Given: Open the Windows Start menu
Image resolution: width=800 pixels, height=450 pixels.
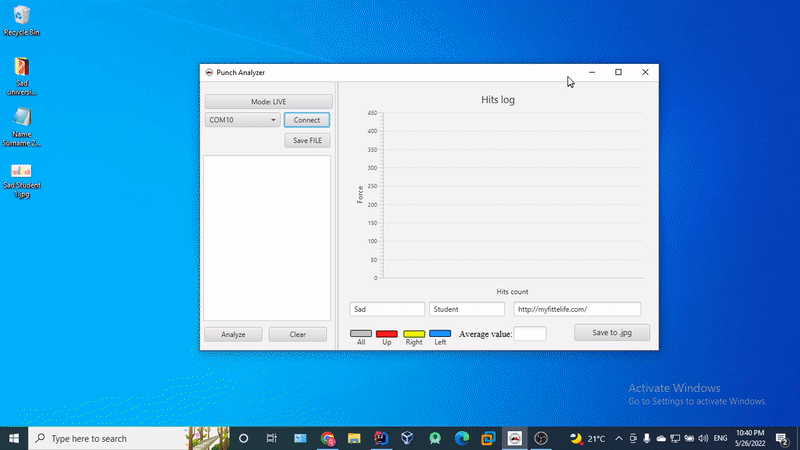Looking at the screenshot, I should 14,438.
